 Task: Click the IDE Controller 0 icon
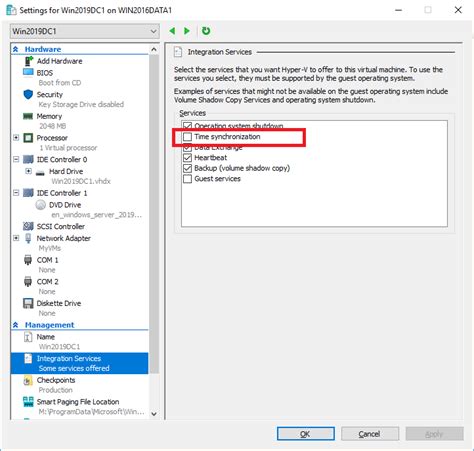(x=28, y=159)
